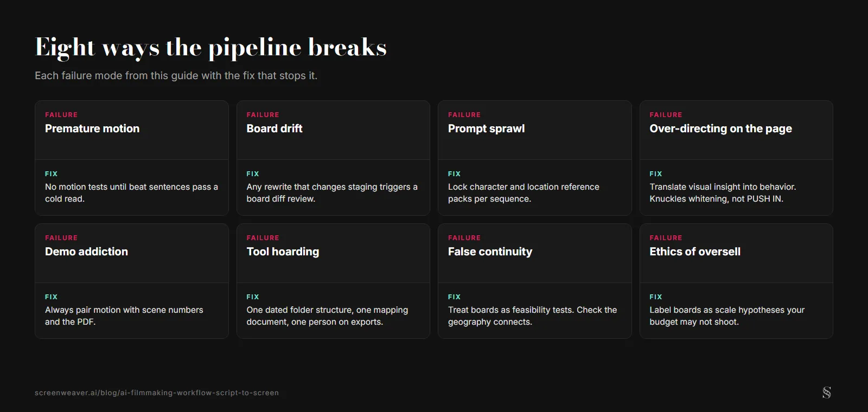Click the Eight ways the pipeline breaks title

pyautogui.click(x=211, y=48)
